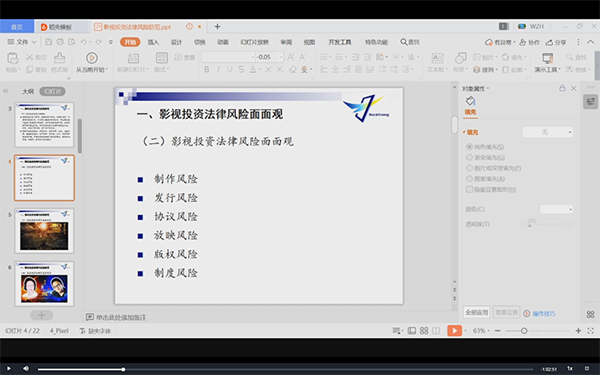
Task: Select slide 6 thumbnail with two portraits
Action: 44,284
